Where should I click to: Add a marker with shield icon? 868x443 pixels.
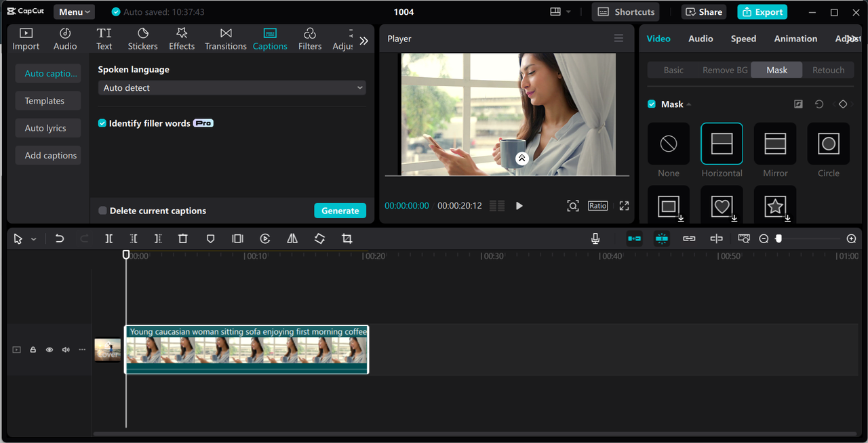pos(210,238)
